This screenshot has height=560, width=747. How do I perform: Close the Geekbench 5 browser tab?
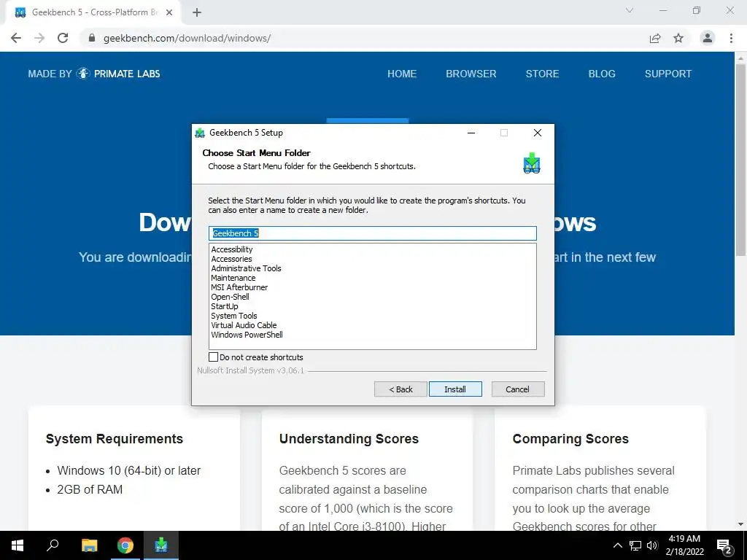[169, 12]
